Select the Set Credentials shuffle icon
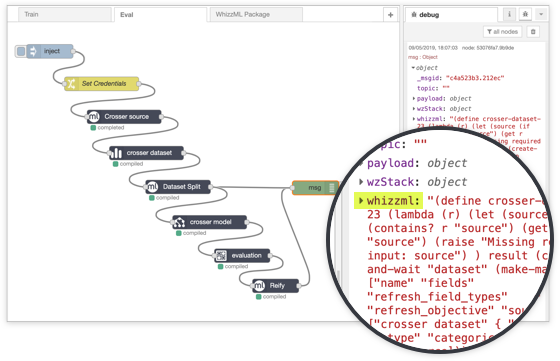 coord(71,84)
